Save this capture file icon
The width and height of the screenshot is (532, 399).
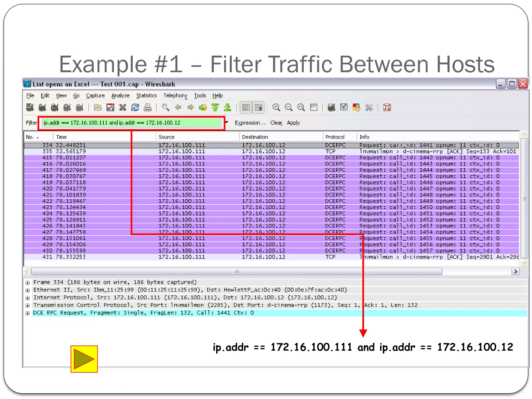click(x=110, y=107)
